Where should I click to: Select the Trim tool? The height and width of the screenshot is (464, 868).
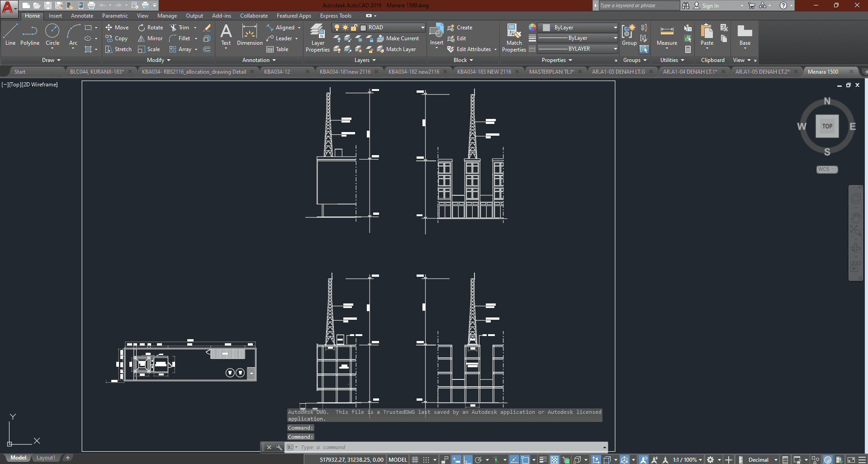point(180,28)
